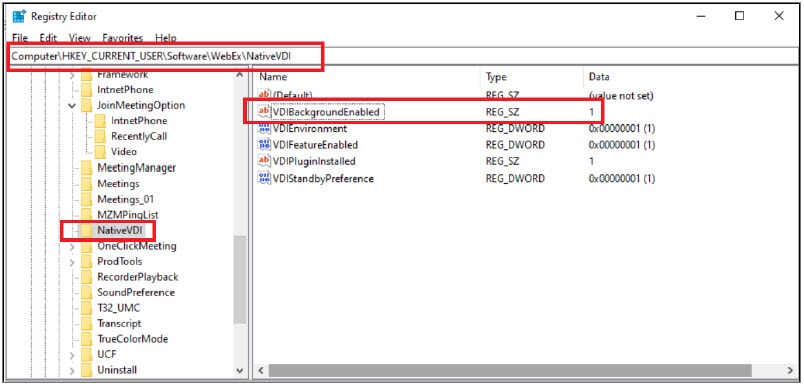Click the VDIBackgroundEnabled string value icon

pyautogui.click(x=265, y=111)
